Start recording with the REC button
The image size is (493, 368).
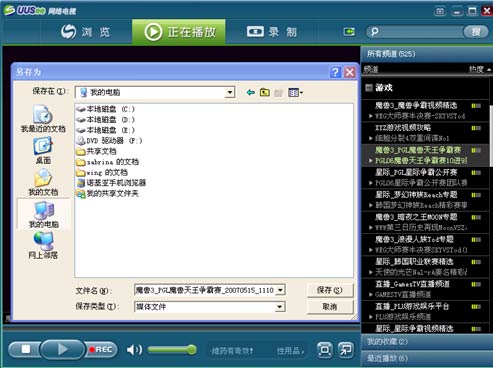pyautogui.click(x=101, y=349)
